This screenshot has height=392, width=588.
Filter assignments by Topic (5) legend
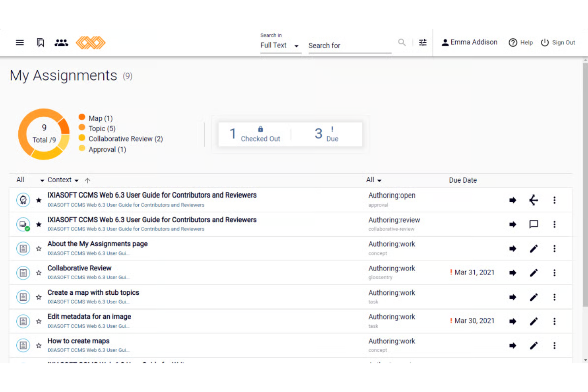pyautogui.click(x=97, y=129)
